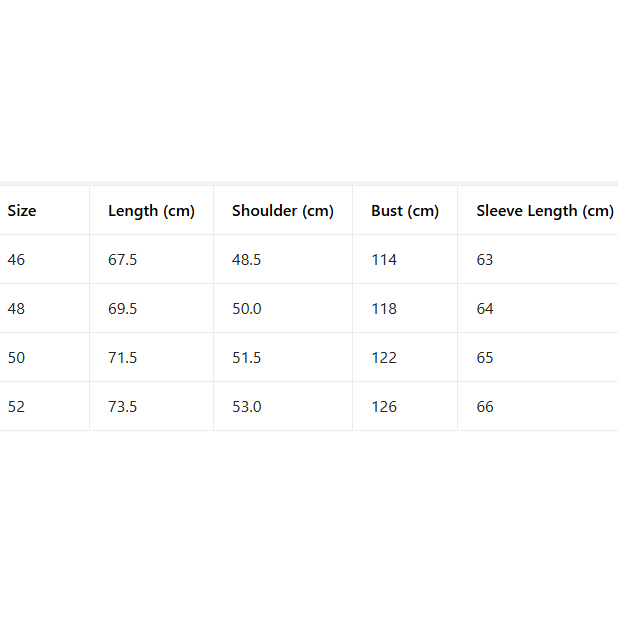The image size is (618, 618).
Task: Click the 63 sleeve length value
Action: pyautogui.click(x=485, y=260)
